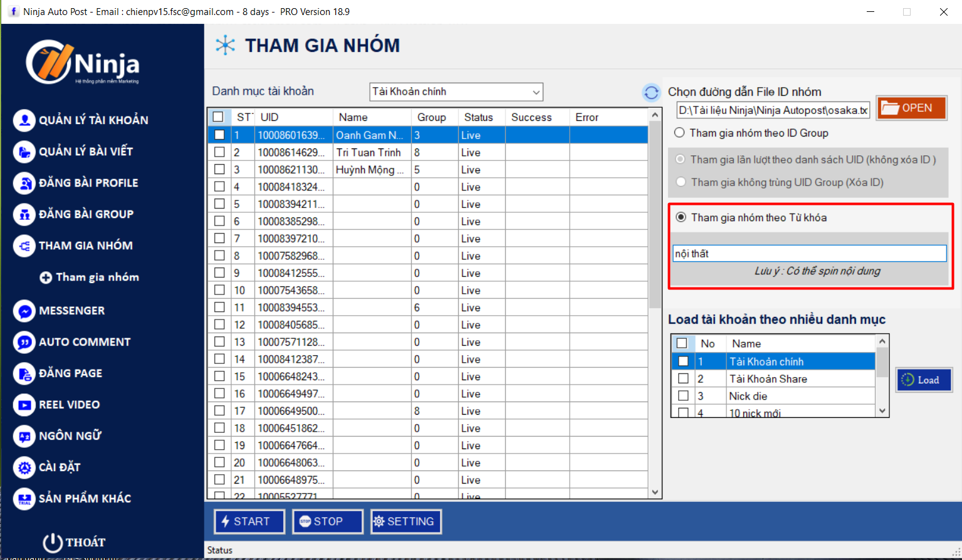Open Reel Video sidebar icon

click(24, 404)
